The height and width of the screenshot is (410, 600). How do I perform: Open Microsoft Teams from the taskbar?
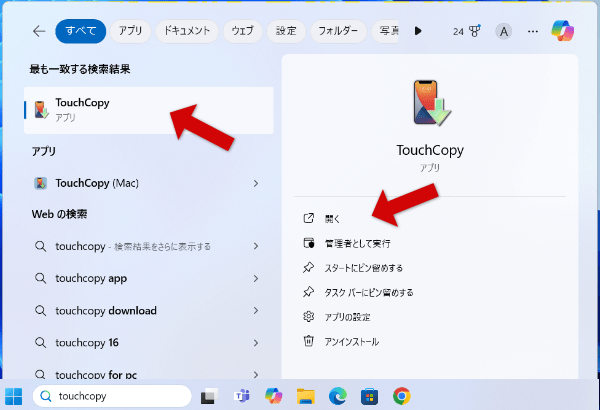coord(241,396)
